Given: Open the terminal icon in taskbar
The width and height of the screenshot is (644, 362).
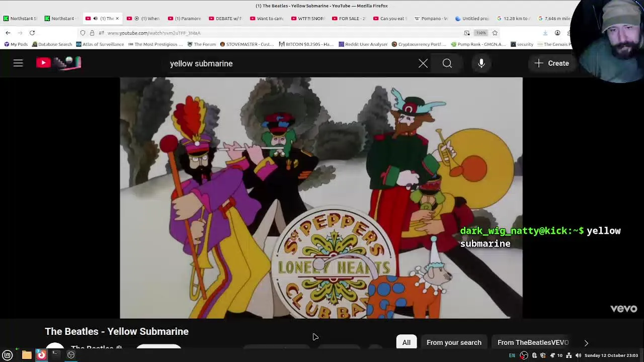Looking at the screenshot, I should click(55, 355).
